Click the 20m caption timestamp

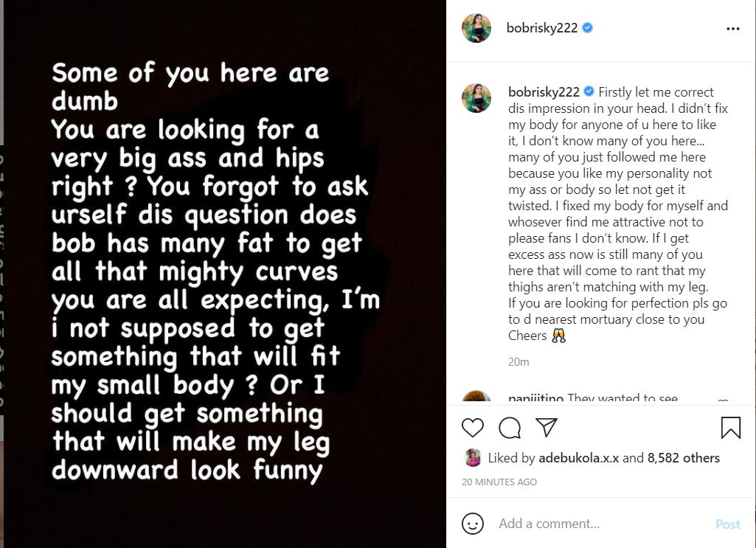(x=519, y=362)
